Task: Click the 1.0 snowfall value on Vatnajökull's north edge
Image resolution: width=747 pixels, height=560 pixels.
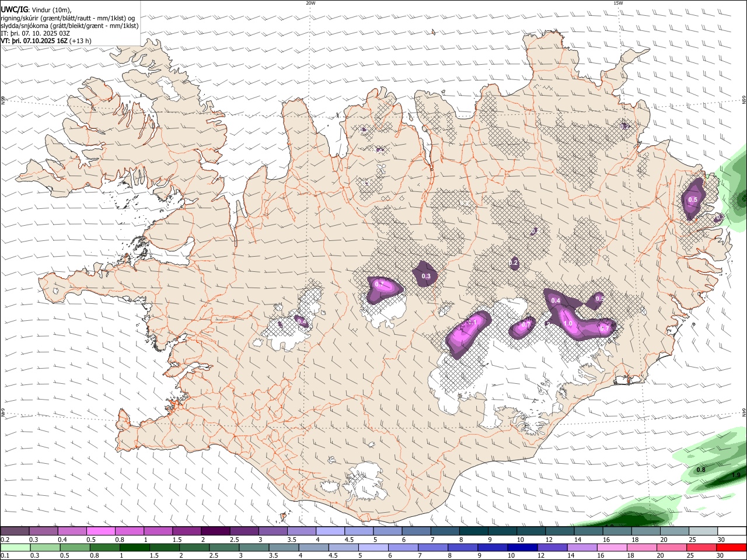Action: [568, 323]
